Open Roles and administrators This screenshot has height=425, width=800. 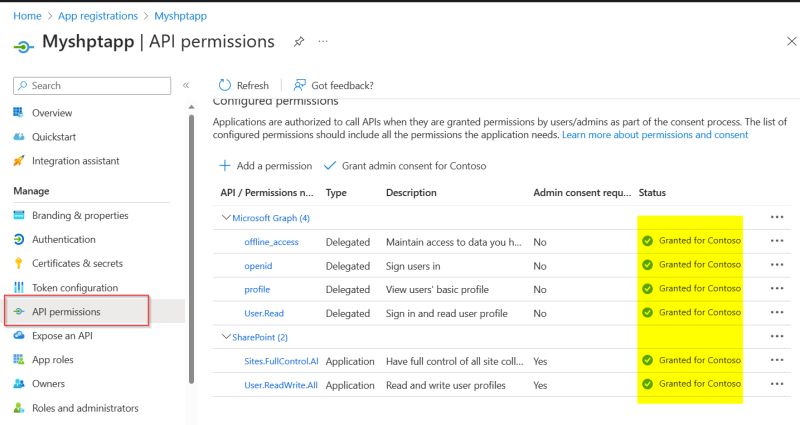tap(85, 408)
